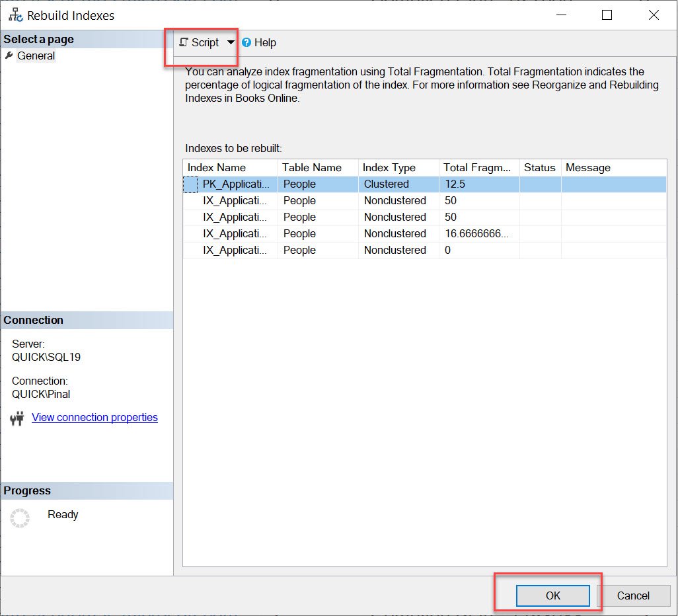Screen dimensions: 678x616
Task: Select the index row with 16.6666666 fragmentation
Action: (425, 233)
